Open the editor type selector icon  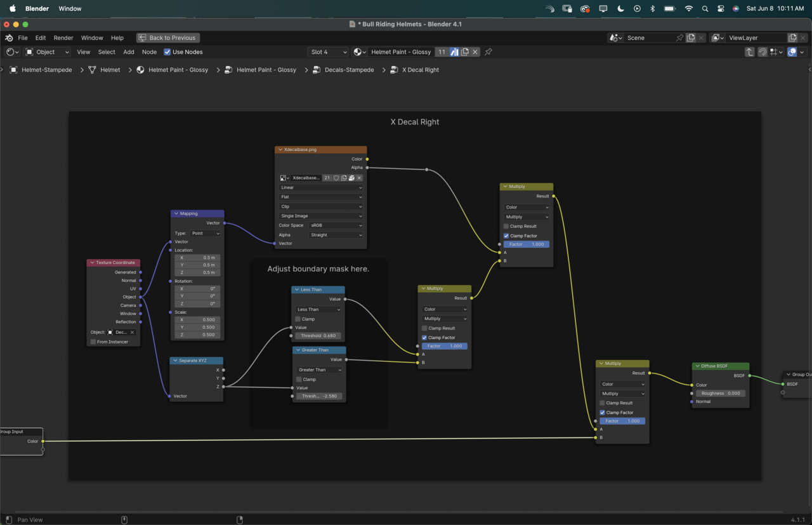pos(11,52)
